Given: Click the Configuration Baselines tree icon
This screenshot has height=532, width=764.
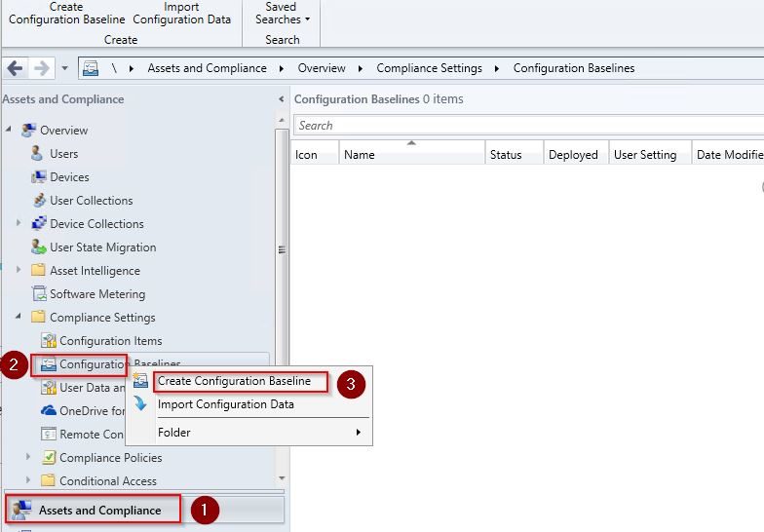Looking at the screenshot, I should pyautogui.click(x=49, y=364).
